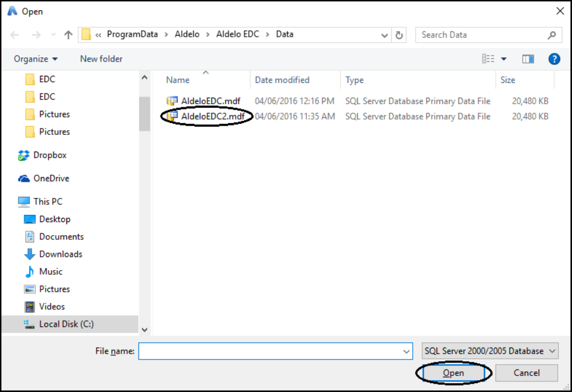572x392 pixels.
Task: Select Local Disk (C:) drive
Action: click(66, 324)
